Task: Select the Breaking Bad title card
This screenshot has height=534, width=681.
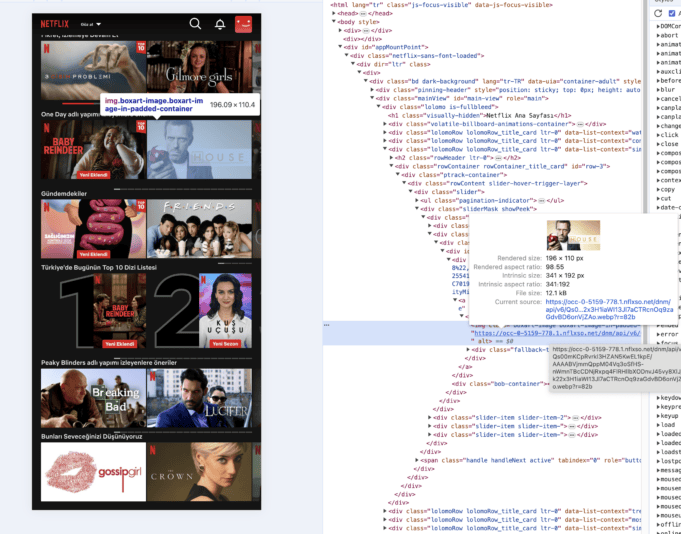Action: click(x=92, y=397)
